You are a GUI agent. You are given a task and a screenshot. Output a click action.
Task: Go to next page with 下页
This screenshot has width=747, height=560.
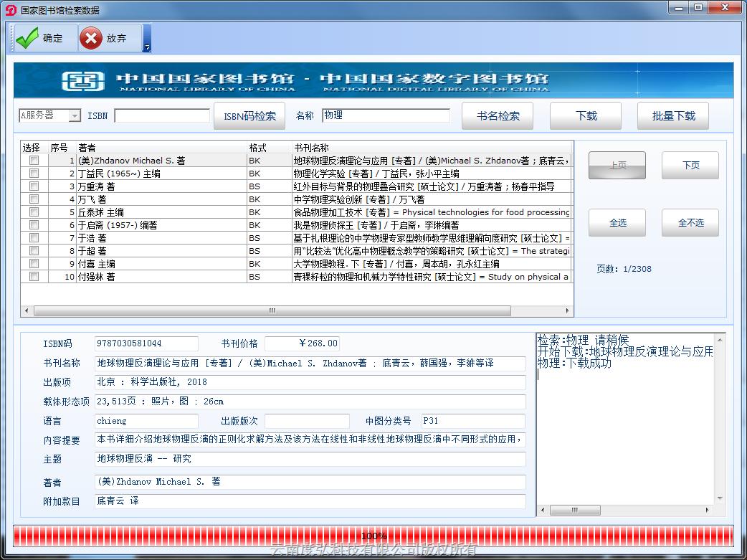pos(690,166)
